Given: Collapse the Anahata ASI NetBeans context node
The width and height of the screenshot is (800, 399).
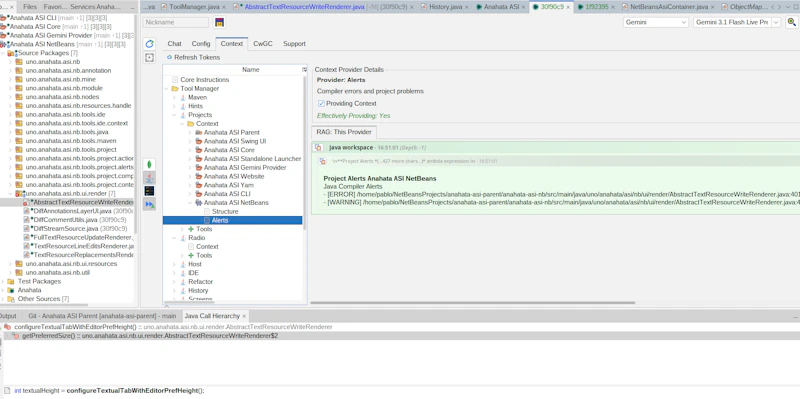Looking at the screenshot, I should point(190,203).
